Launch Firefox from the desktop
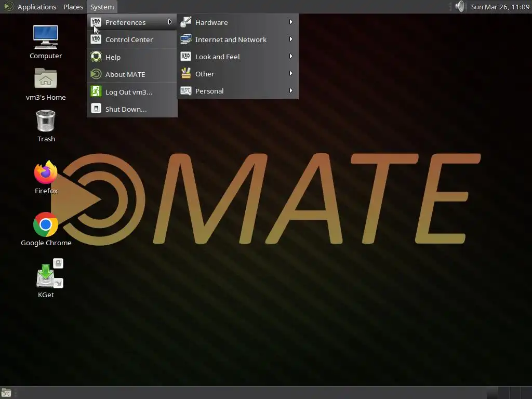 click(46, 172)
